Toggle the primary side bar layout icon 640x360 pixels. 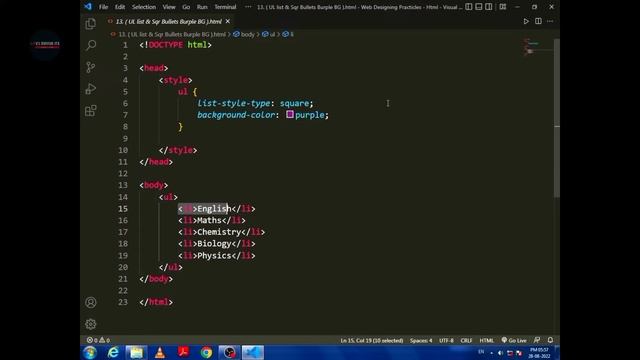[469, 7]
